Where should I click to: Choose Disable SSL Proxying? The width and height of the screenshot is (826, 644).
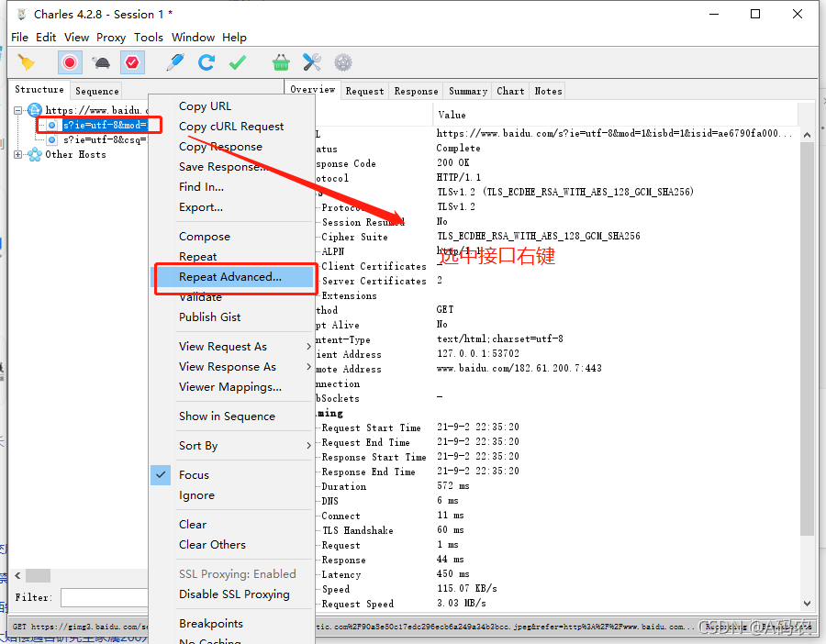pyautogui.click(x=233, y=594)
